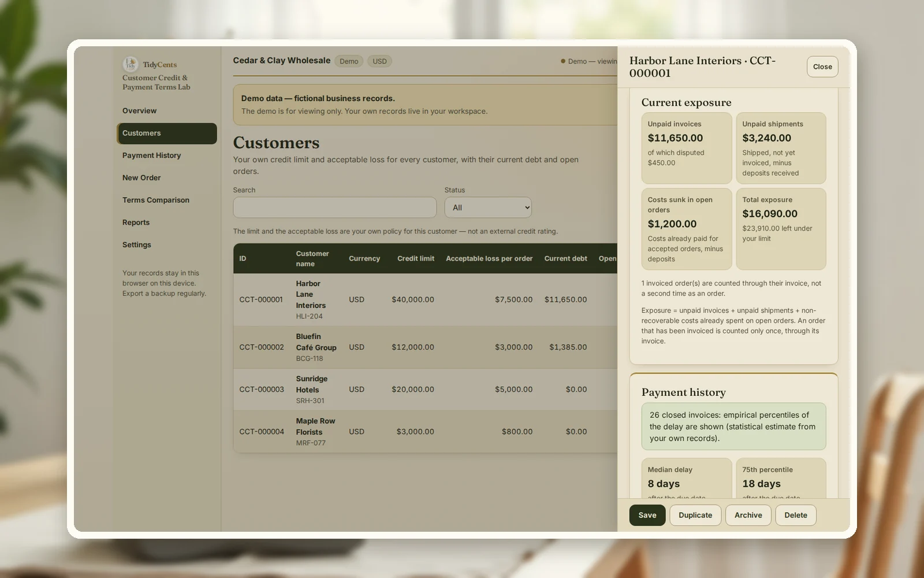The width and height of the screenshot is (924, 578).
Task: Click the Total exposure $16,090.00 card
Action: pos(781,229)
